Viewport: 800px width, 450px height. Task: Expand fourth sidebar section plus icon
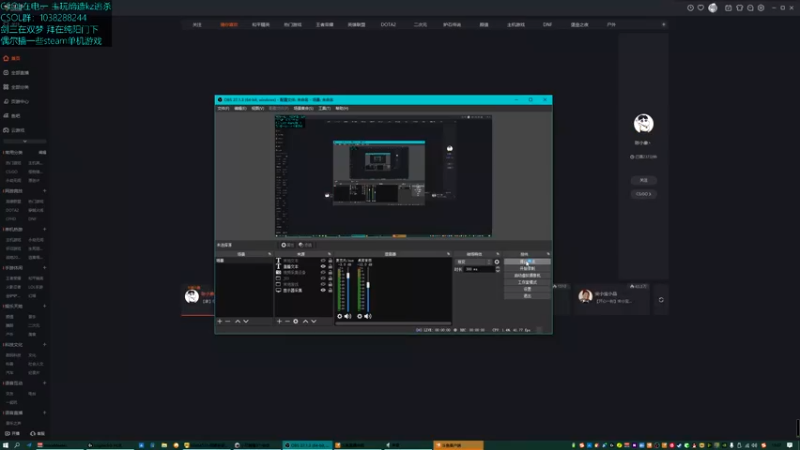click(44, 306)
